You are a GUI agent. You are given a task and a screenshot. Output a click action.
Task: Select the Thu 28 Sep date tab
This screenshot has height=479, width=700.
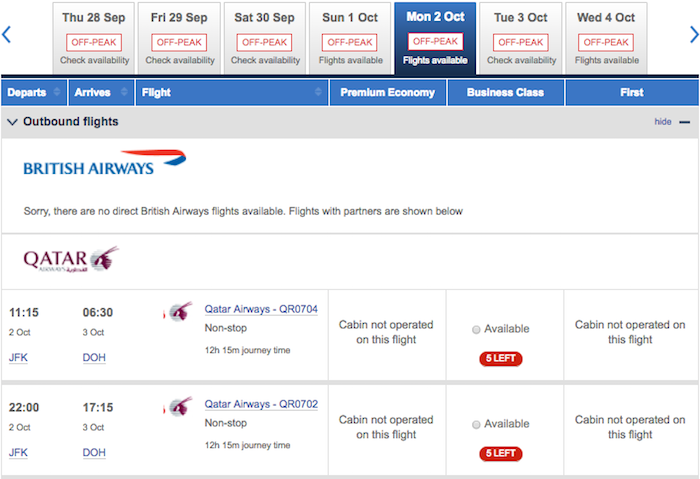coord(94,38)
